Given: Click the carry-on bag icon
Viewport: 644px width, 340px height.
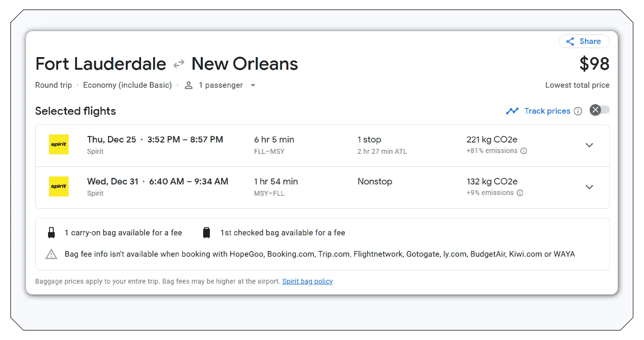Looking at the screenshot, I should pyautogui.click(x=51, y=232).
